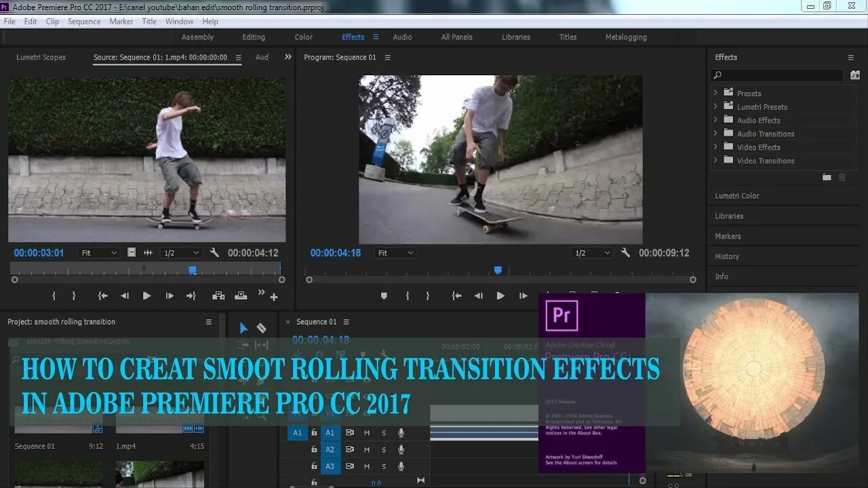Screen dimensions: 868x488
Task: Open Program monitor Fit zoom dropdown
Action: (395, 253)
